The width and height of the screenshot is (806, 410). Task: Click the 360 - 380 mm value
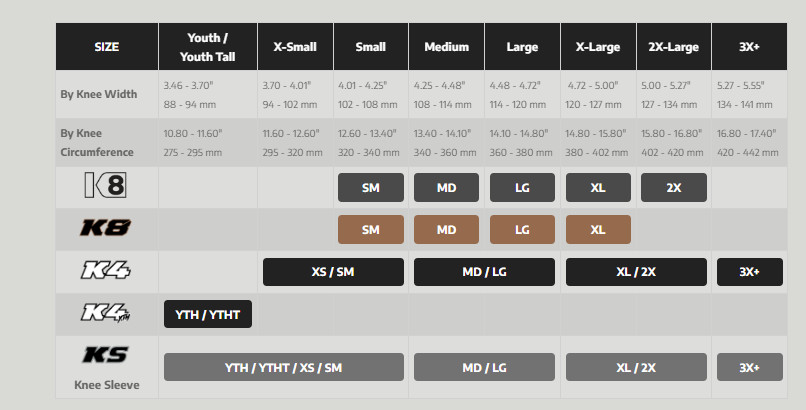pos(521,153)
